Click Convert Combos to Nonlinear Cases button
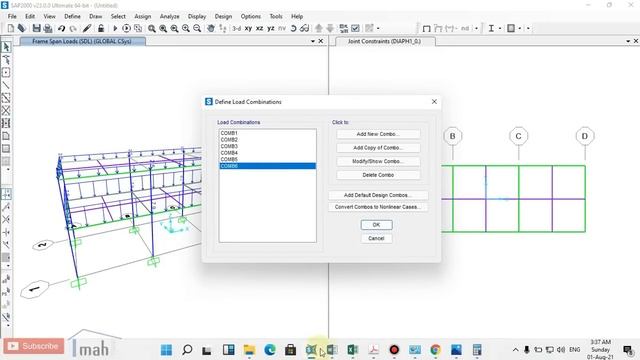Viewport: 640px width, 360px height. [378, 207]
